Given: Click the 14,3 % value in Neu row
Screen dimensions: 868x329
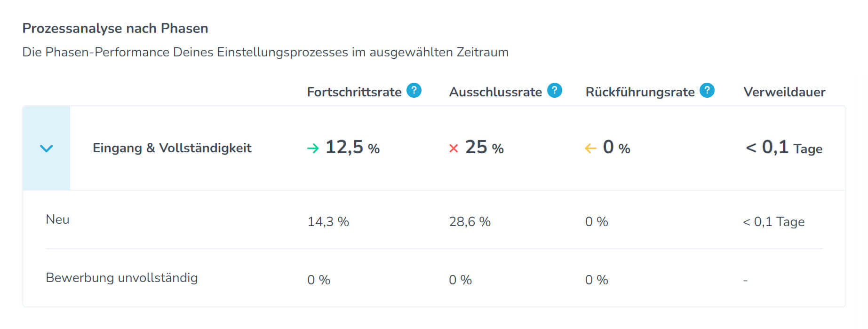Looking at the screenshot, I should pos(328,222).
